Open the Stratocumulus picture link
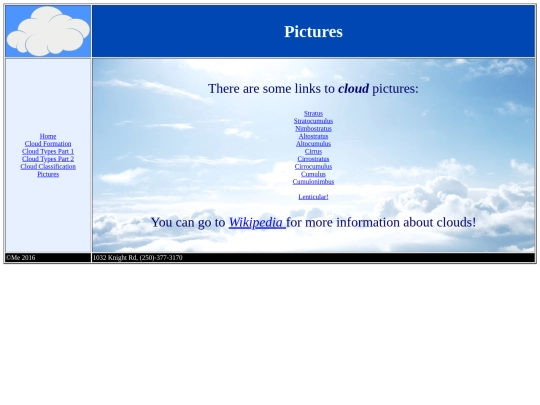This screenshot has height=405, width=540. (313, 121)
